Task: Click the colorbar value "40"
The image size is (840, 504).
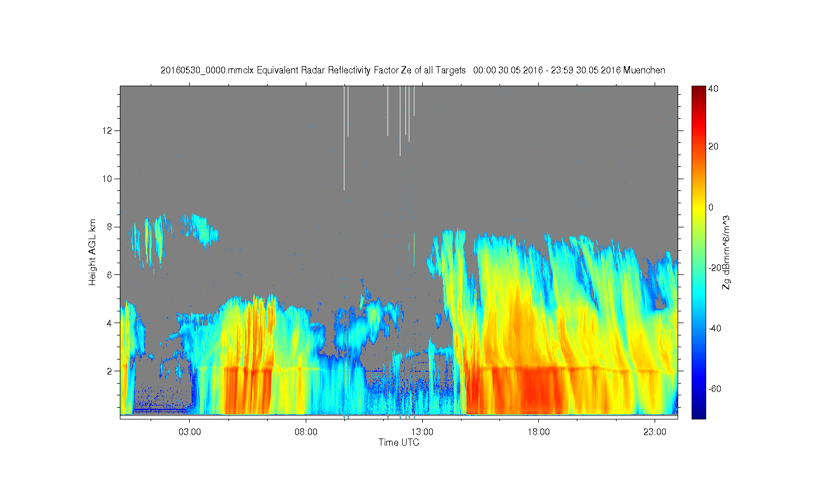Action: pyautogui.click(x=713, y=88)
